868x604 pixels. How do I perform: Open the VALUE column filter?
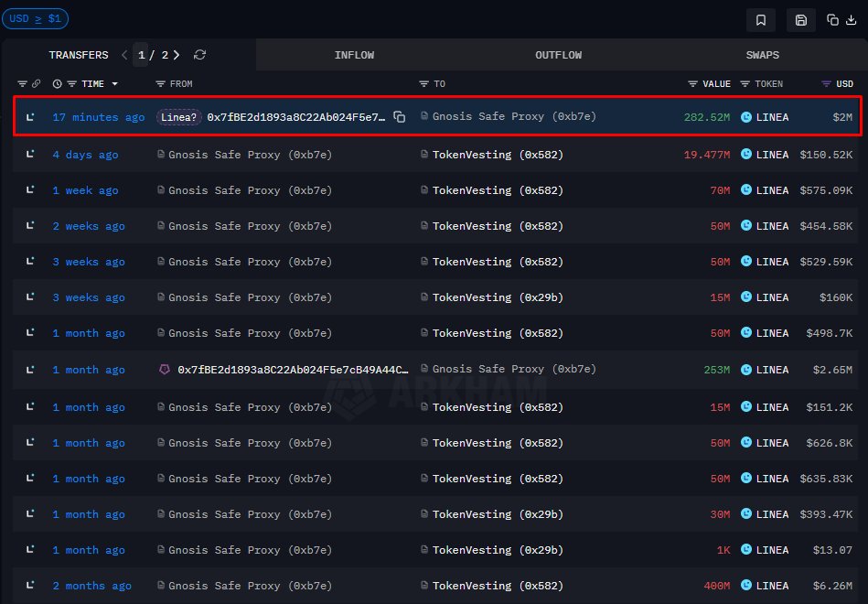click(692, 83)
